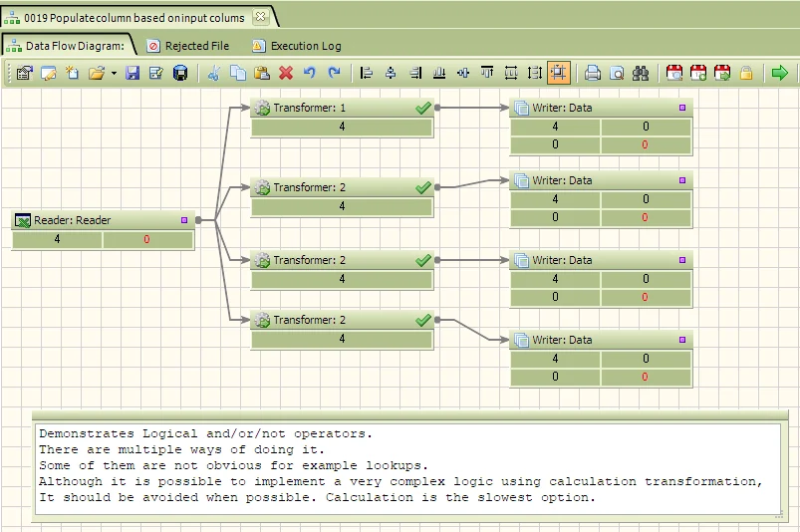The width and height of the screenshot is (800, 532).
Task: Click the open folder toolbar icon
Action: click(x=96, y=74)
